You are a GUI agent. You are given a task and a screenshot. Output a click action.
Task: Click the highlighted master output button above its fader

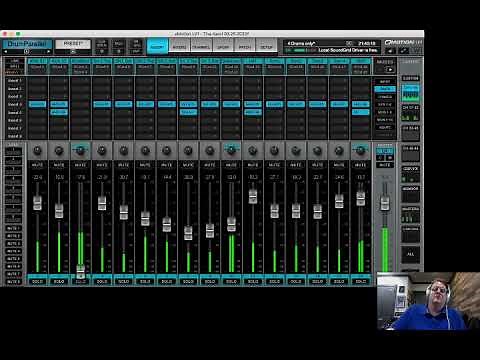tap(385, 151)
